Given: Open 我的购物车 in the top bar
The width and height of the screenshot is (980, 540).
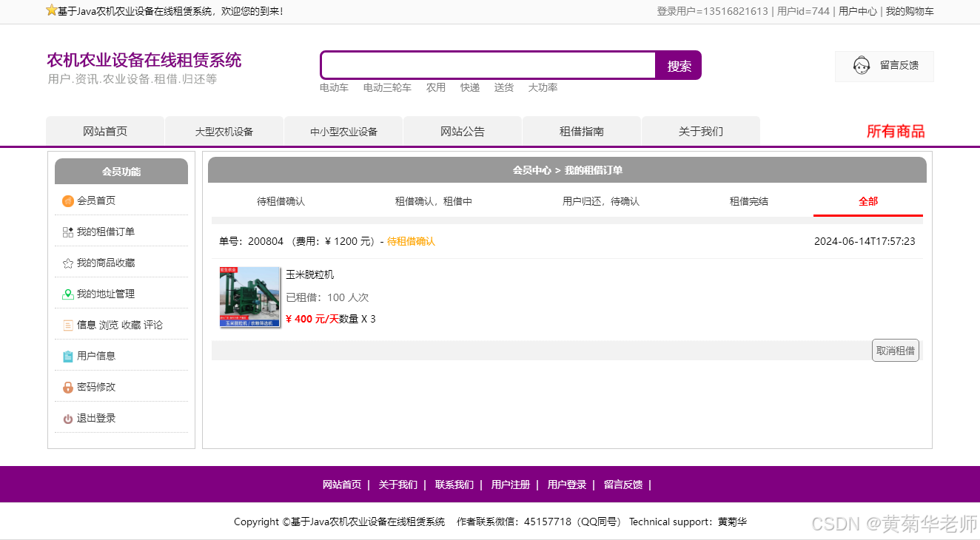Looking at the screenshot, I should pyautogui.click(x=910, y=11).
